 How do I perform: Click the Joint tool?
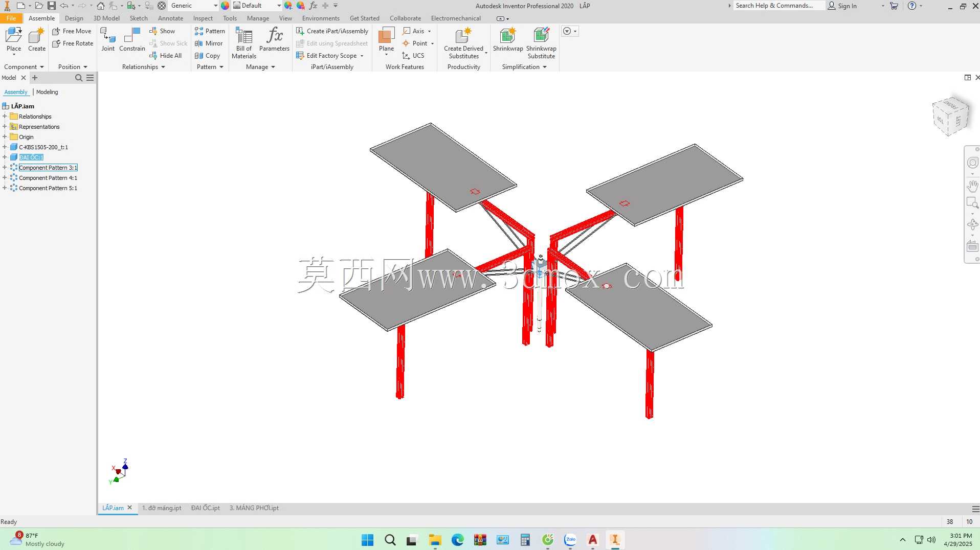click(108, 40)
